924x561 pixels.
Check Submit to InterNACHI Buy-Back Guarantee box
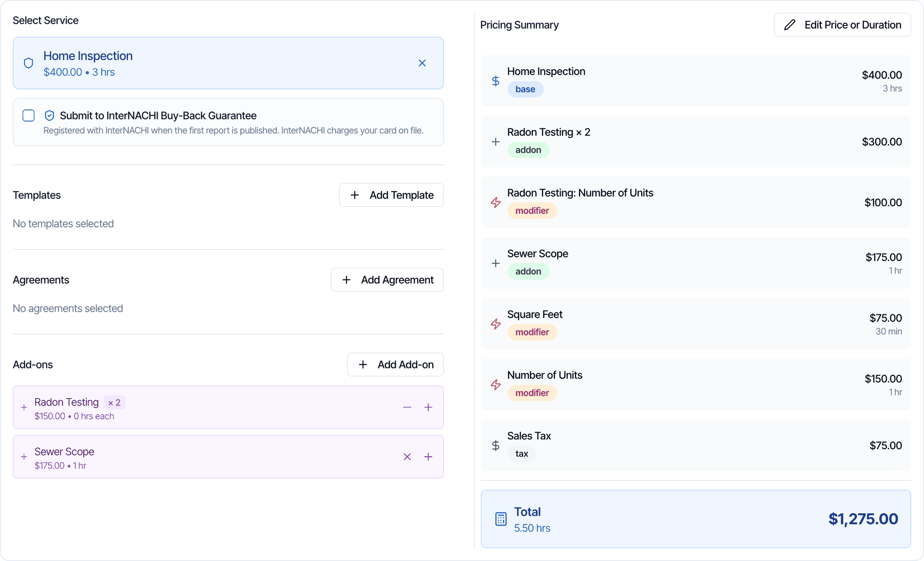[x=29, y=115]
